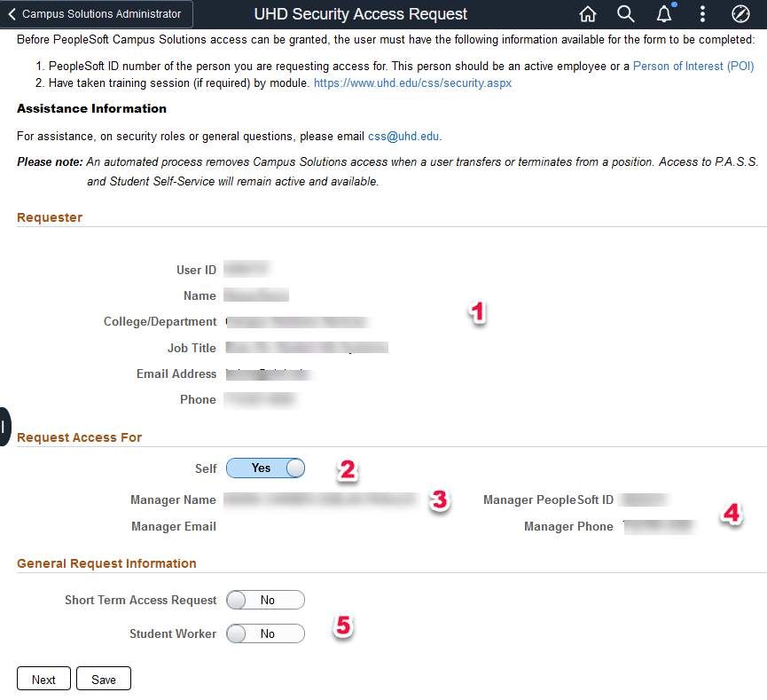Click the 'Email Address' label
The height and width of the screenshot is (700, 767).
click(176, 374)
